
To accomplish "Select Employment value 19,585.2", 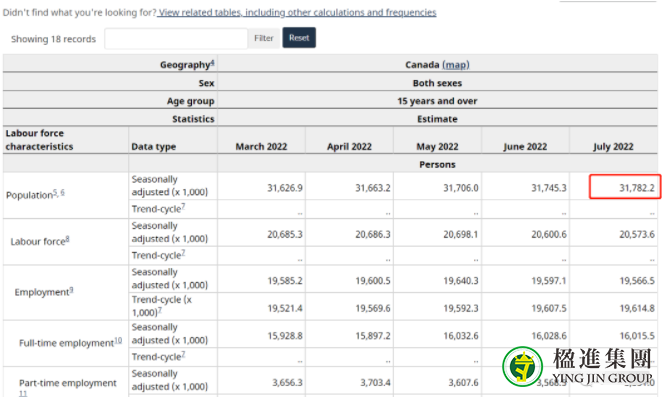I will point(285,280).
